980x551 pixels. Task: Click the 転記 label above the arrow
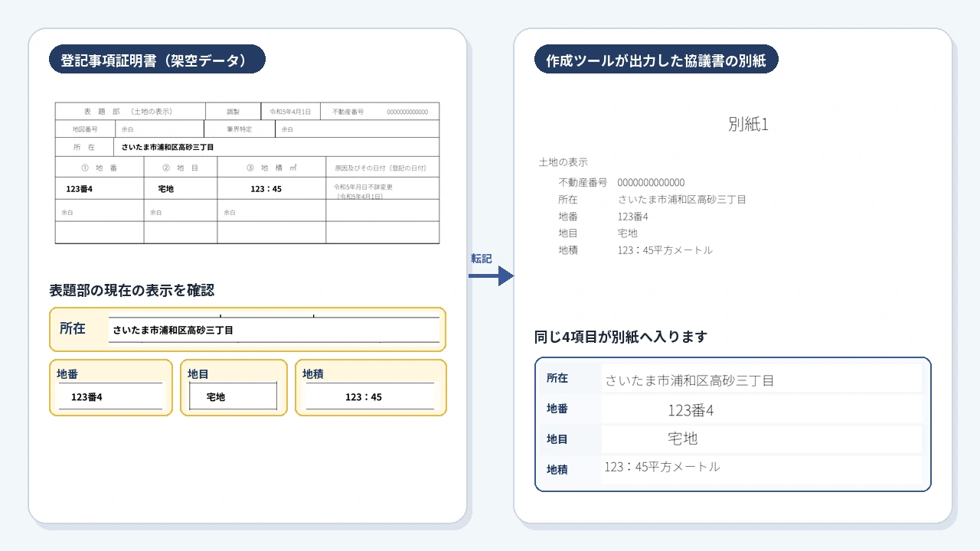[x=481, y=259]
